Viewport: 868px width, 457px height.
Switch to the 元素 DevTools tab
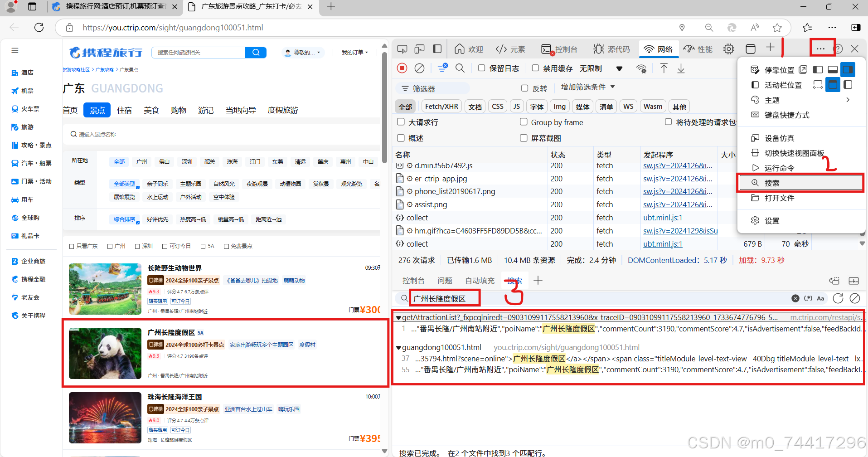point(510,49)
